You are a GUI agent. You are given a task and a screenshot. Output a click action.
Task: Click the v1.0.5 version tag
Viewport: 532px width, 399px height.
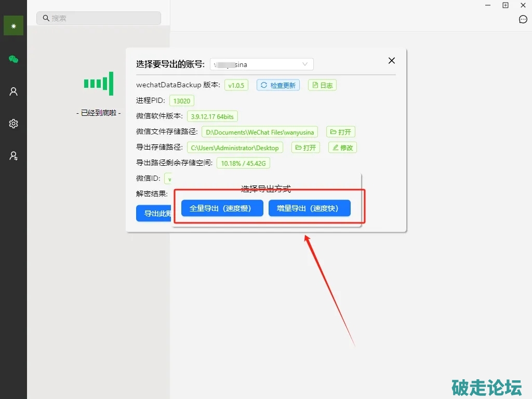click(x=236, y=85)
